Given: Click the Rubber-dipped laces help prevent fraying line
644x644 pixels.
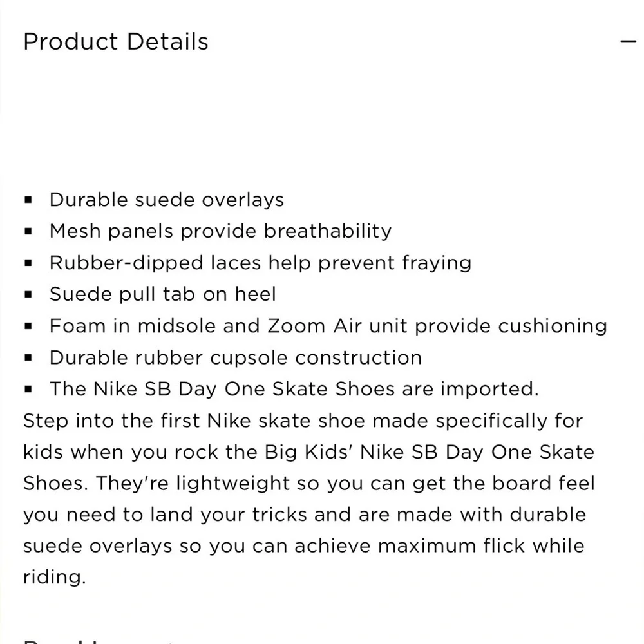Looking at the screenshot, I should [x=260, y=263].
